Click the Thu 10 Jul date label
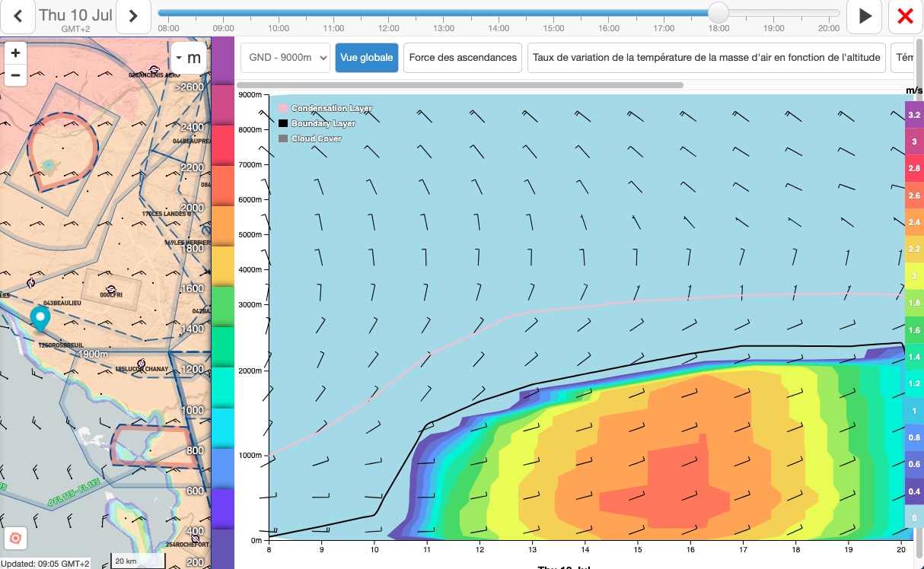The width and height of the screenshot is (924, 569). click(x=75, y=15)
